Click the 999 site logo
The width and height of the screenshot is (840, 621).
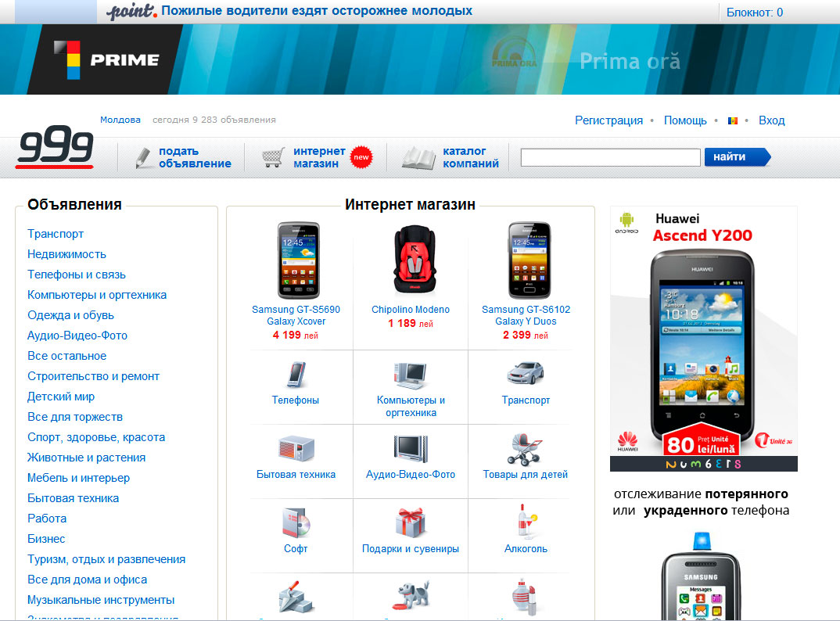(x=55, y=146)
